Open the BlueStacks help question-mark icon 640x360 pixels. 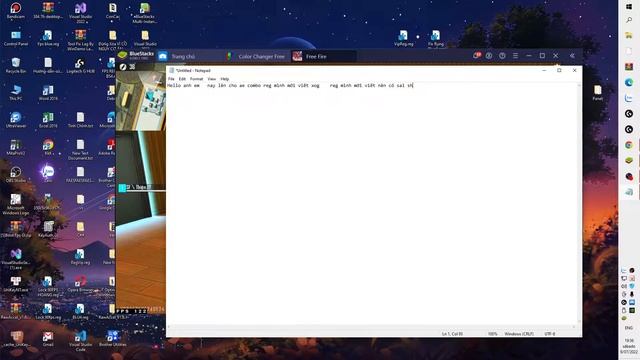click(x=502, y=56)
